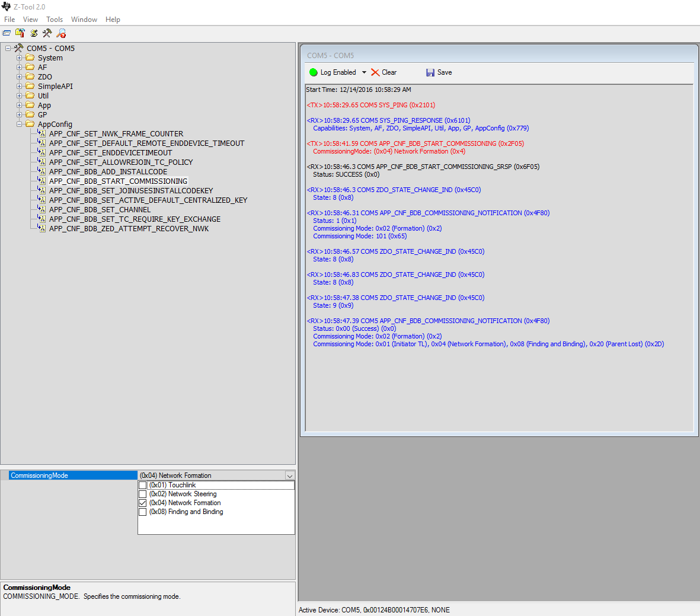The width and height of the screenshot is (700, 616).
Task: Click the Start Time log line
Action: (359, 90)
